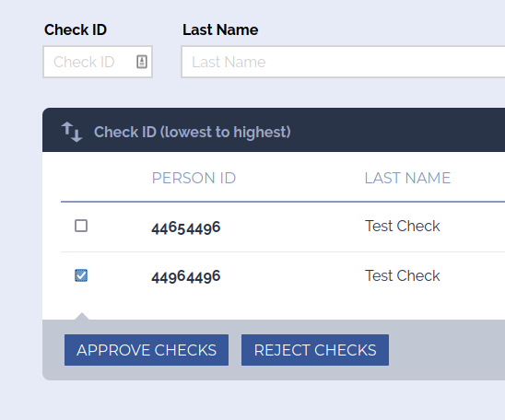The width and height of the screenshot is (505, 420).
Task: Click the sort arrows icon in table header
Action: (x=72, y=132)
